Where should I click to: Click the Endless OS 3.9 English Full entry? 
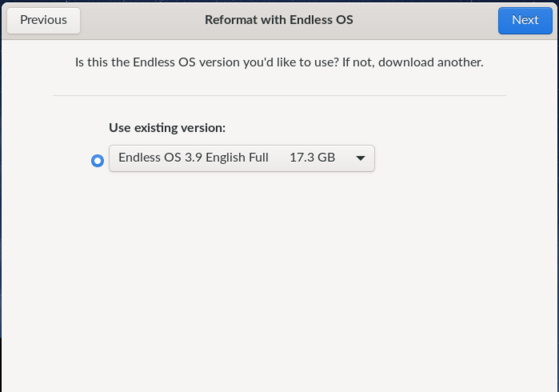tap(193, 158)
